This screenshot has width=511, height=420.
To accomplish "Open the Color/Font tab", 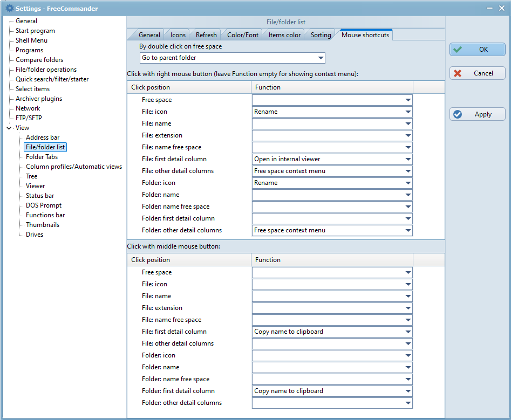I will click(x=243, y=35).
